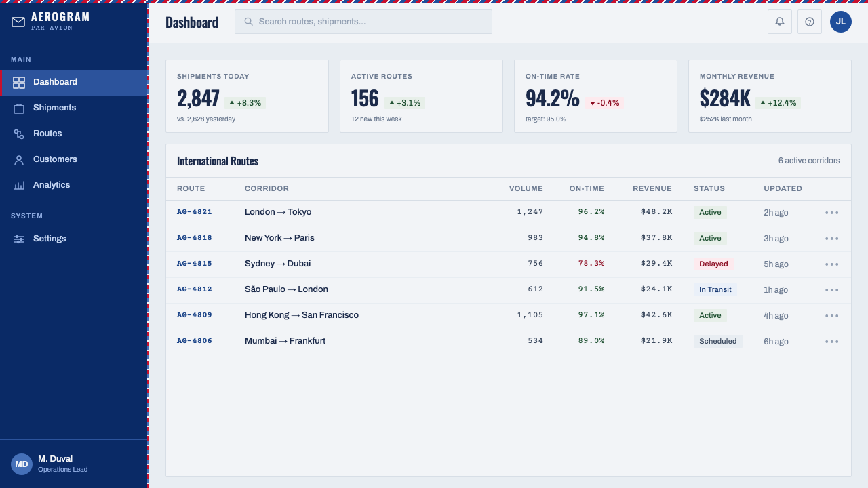Open the Routes sidebar item

pos(74,134)
